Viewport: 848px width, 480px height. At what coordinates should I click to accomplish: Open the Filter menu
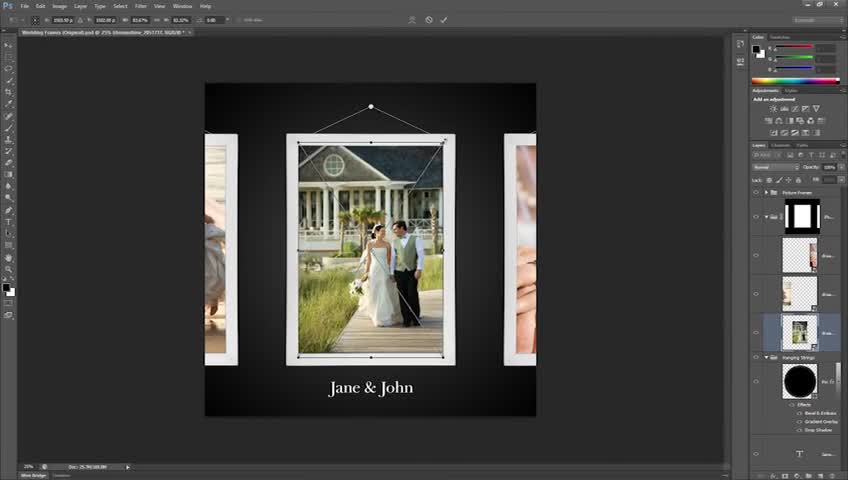click(141, 6)
